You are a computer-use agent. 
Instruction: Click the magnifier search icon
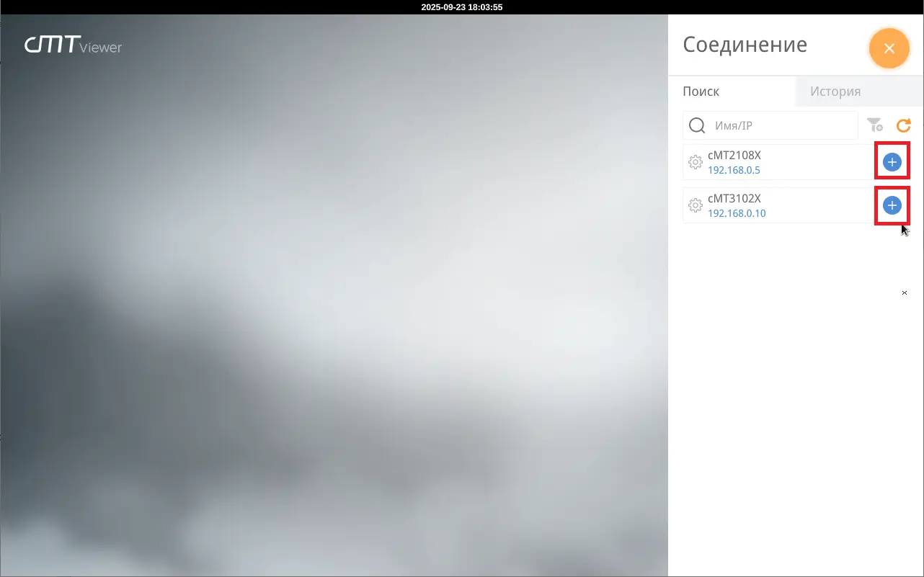tap(697, 125)
